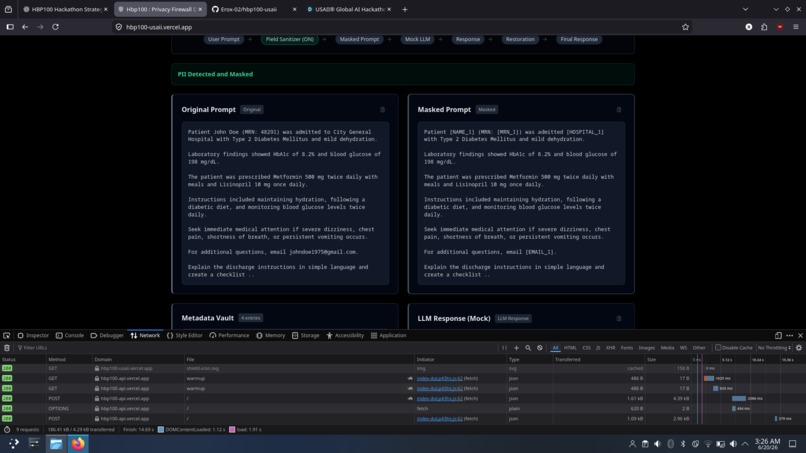The height and width of the screenshot is (453, 806).
Task: Open Firefox from the taskbar
Action: (78, 443)
